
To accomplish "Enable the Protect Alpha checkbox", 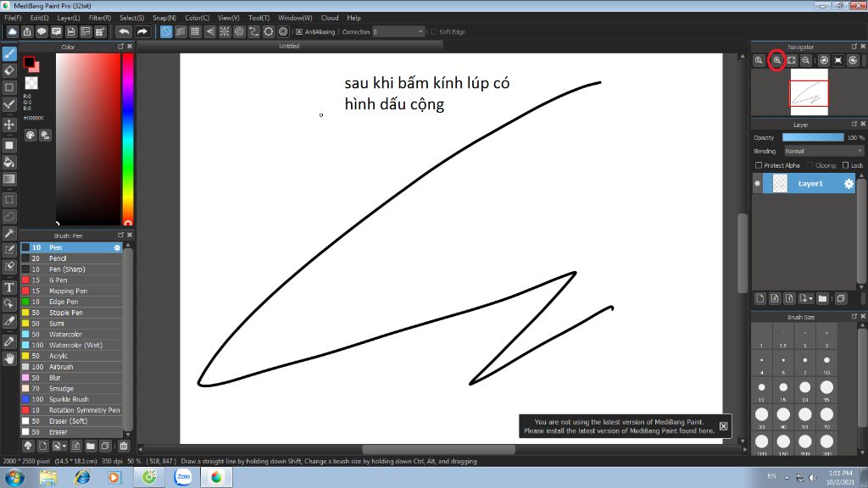I will 759,165.
